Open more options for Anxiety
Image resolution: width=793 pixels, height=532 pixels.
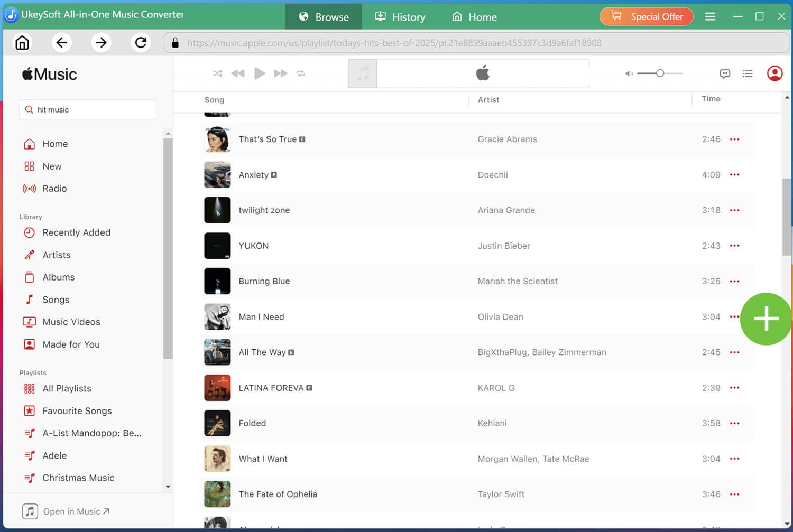(x=734, y=175)
